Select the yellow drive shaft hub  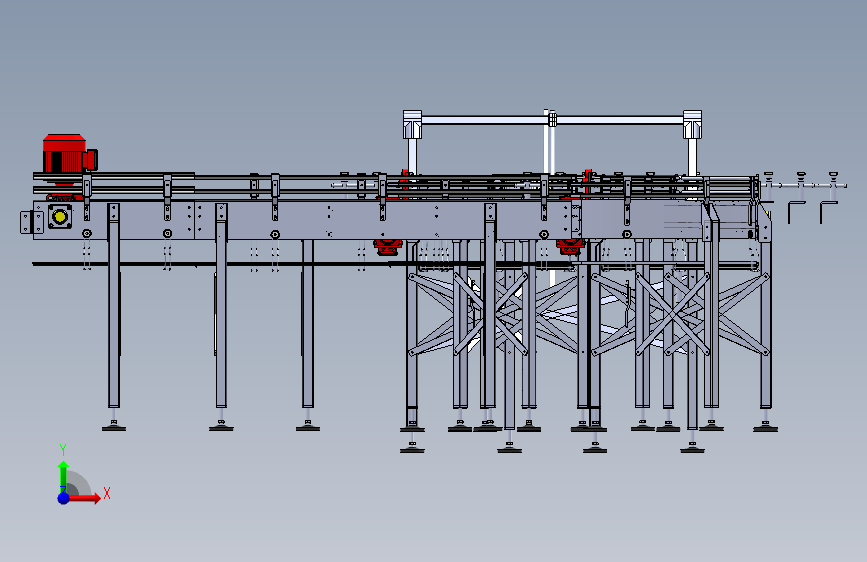click(x=60, y=216)
